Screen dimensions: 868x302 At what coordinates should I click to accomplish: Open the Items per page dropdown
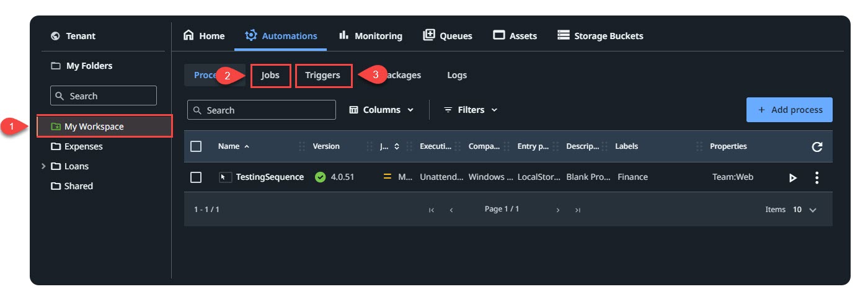pos(805,210)
